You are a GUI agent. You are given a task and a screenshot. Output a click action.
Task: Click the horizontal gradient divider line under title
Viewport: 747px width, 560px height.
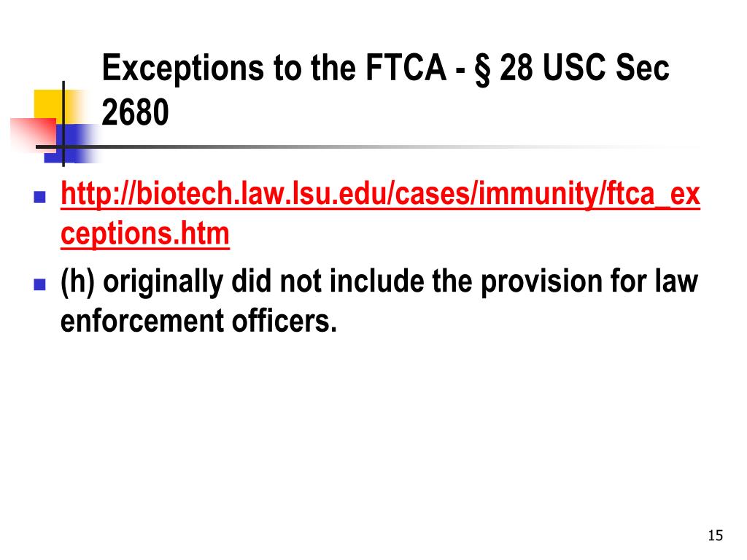point(367,147)
